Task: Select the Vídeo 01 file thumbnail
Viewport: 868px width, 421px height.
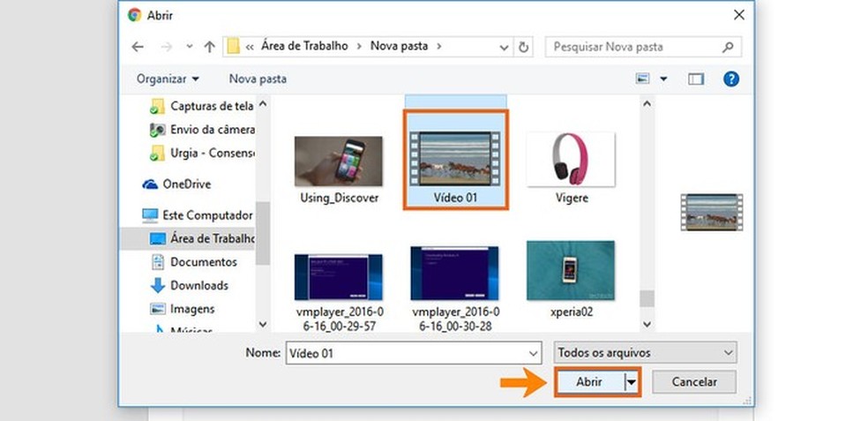Action: click(x=455, y=161)
